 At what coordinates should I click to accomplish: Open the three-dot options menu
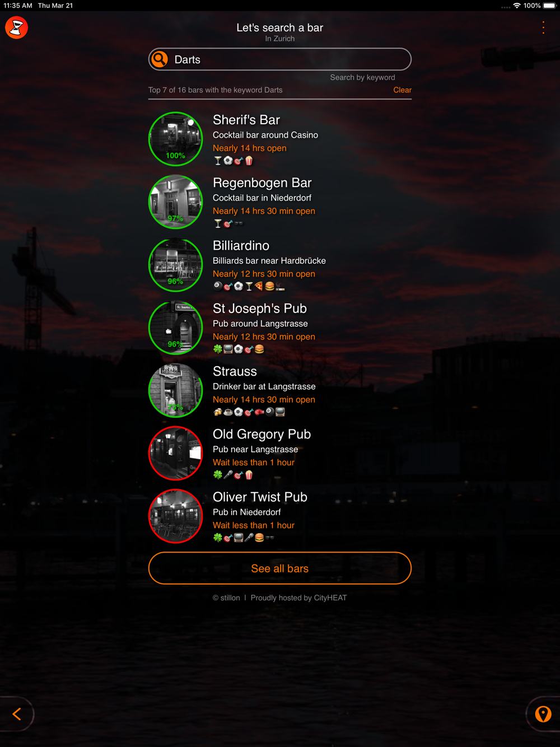pos(543,27)
